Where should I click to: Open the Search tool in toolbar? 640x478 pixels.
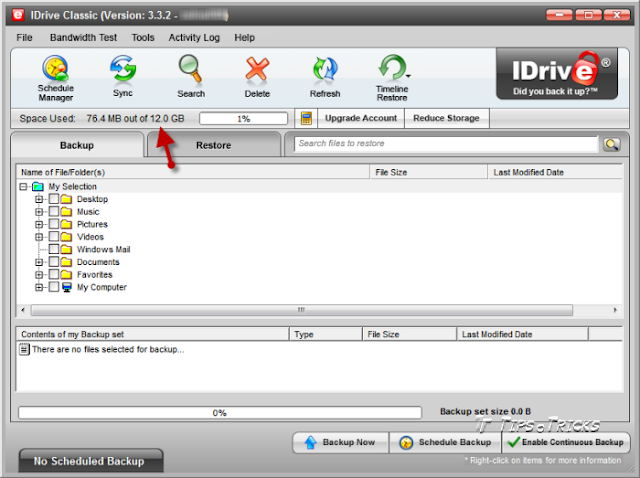pyautogui.click(x=191, y=76)
